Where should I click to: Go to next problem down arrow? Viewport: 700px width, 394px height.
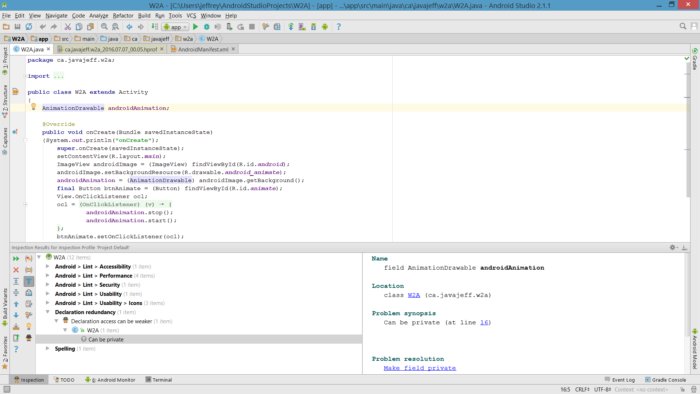[x=16, y=315]
